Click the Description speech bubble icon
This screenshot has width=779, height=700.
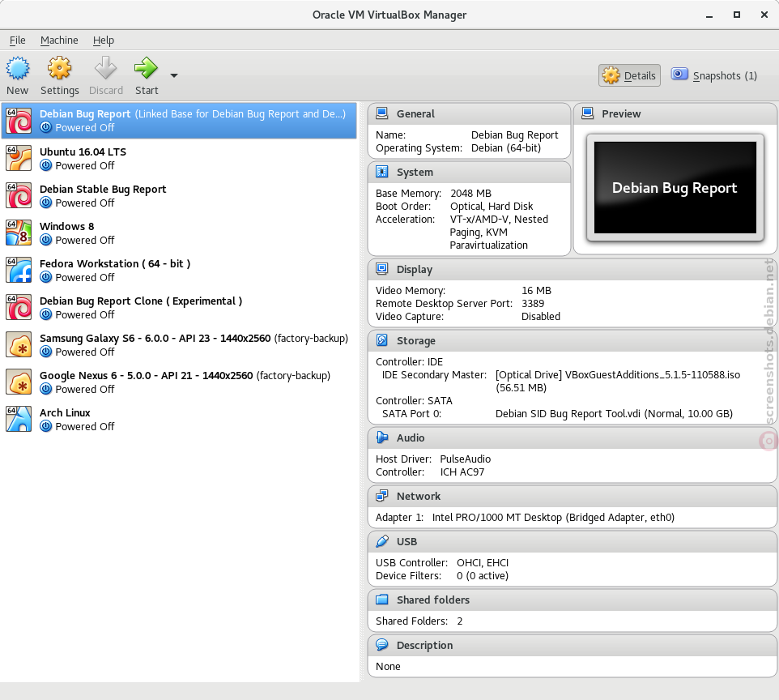click(382, 645)
